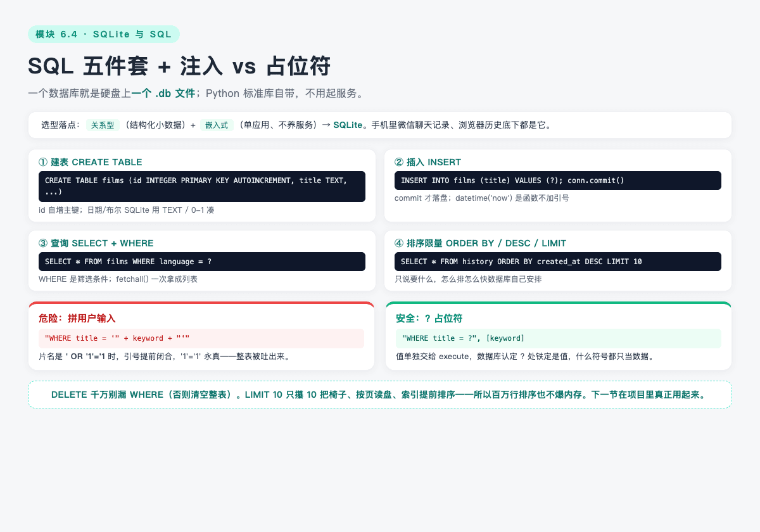The width and height of the screenshot is (760, 532).
Task: Click the SQLite text in the 选型落点 line
Action: [x=347, y=125]
